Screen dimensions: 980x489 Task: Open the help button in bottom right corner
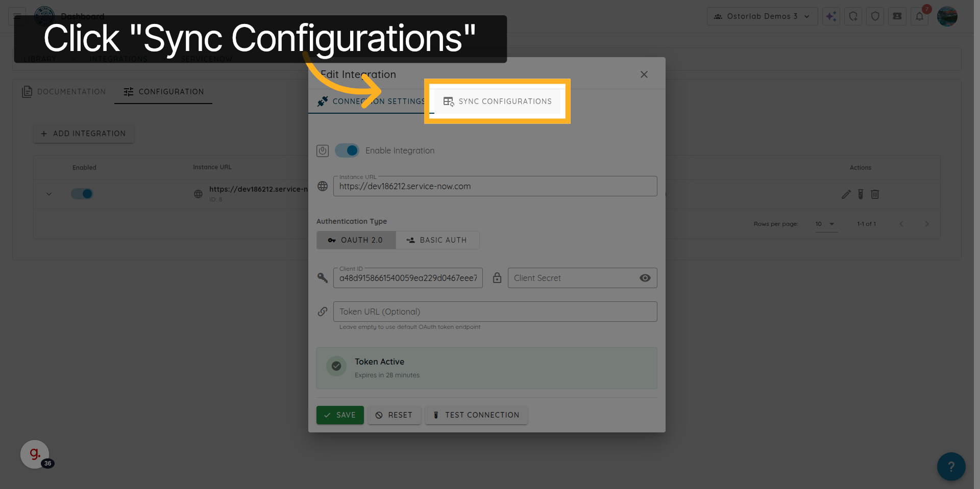click(x=950, y=466)
